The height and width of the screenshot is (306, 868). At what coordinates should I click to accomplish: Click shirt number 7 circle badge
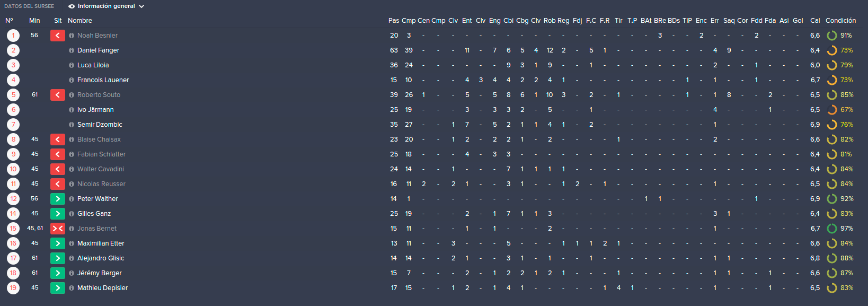13,125
